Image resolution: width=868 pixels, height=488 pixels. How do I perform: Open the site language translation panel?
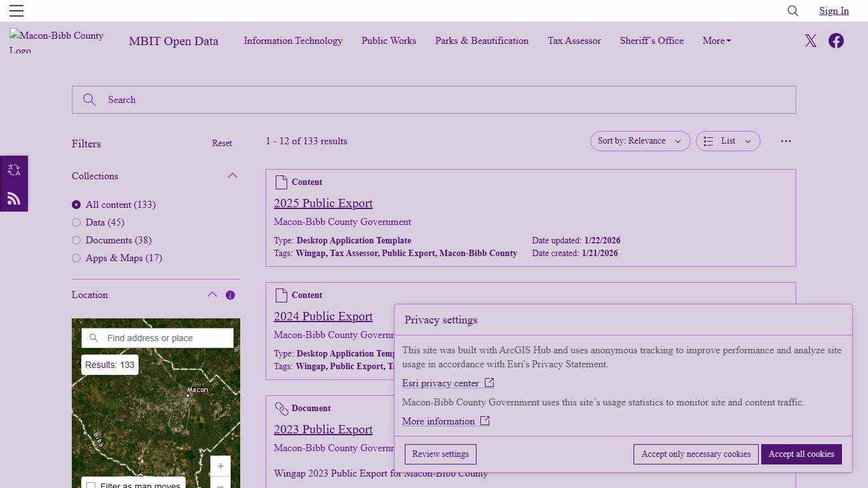(14, 169)
